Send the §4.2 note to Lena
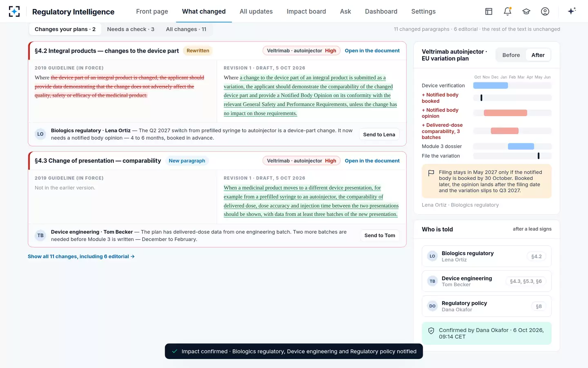This screenshot has height=368, width=588. tap(379, 135)
